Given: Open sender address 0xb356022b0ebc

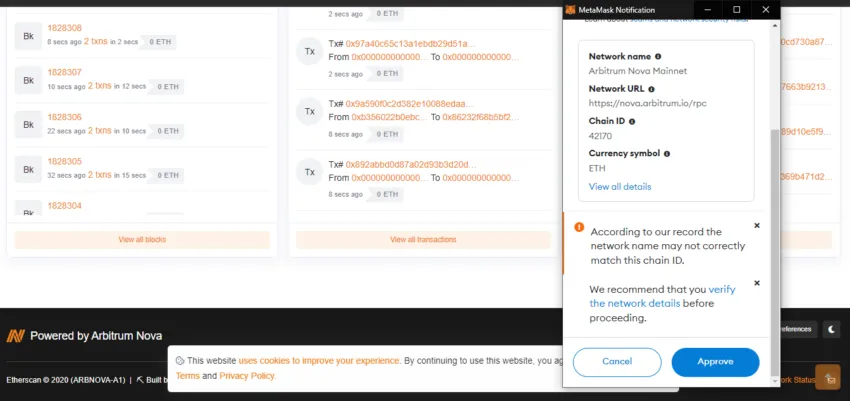Looking at the screenshot, I should (x=390, y=117).
